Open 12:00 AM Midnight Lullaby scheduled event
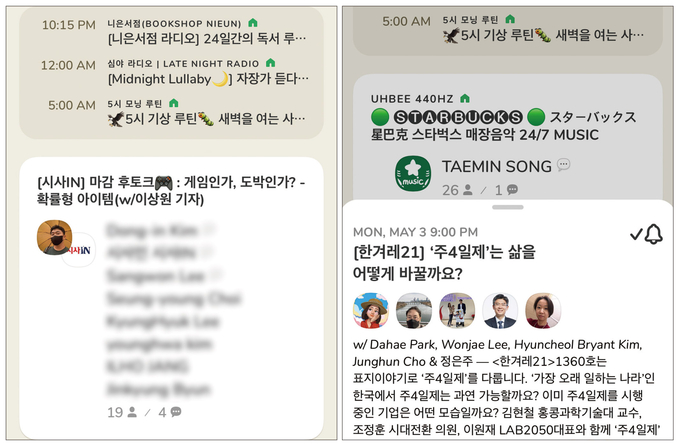The width and height of the screenshot is (680, 444). pos(173,72)
